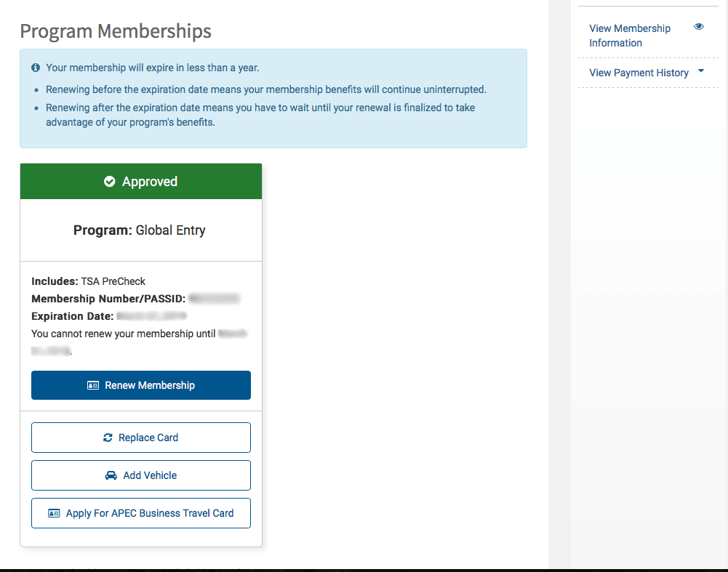Image resolution: width=728 pixels, height=572 pixels.
Task: Open the View Payment History link
Action: [639, 73]
